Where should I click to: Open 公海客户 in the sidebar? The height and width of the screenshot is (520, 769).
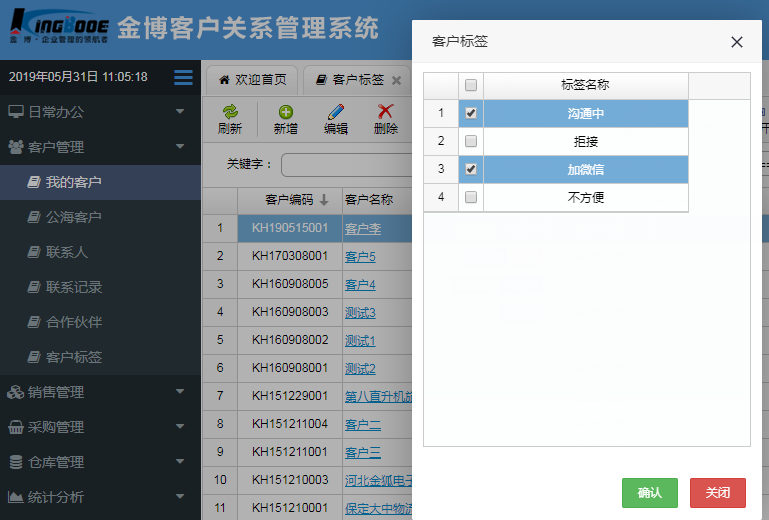pos(74,217)
